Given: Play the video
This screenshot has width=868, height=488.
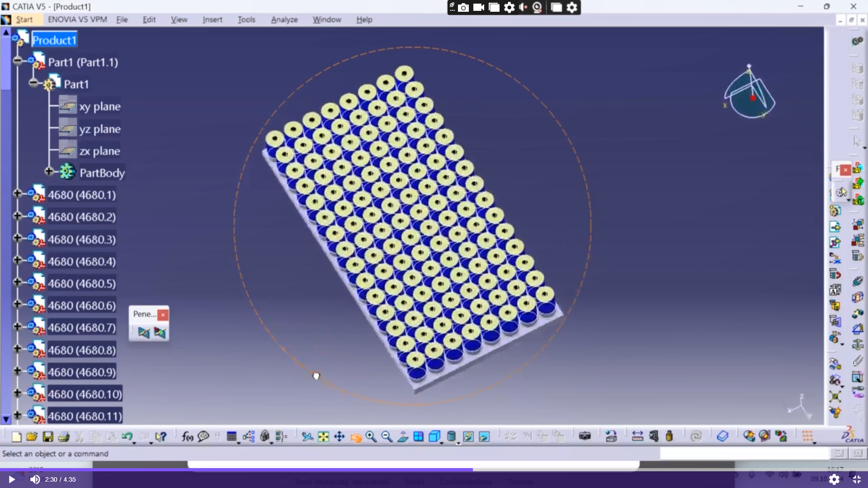Looking at the screenshot, I should [x=12, y=479].
